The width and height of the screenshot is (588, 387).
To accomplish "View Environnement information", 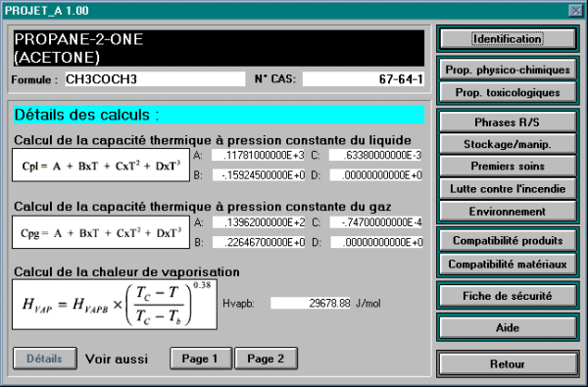I will click(x=508, y=212).
